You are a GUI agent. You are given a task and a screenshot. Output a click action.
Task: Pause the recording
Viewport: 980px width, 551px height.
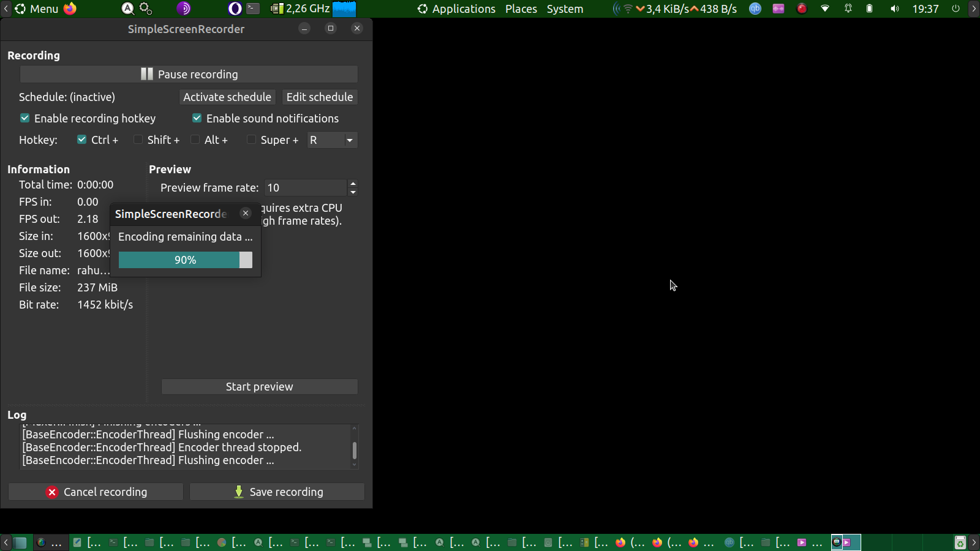[189, 74]
